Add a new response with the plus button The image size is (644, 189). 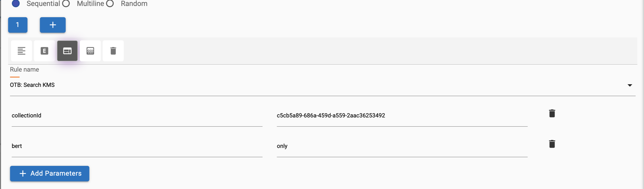[53, 25]
